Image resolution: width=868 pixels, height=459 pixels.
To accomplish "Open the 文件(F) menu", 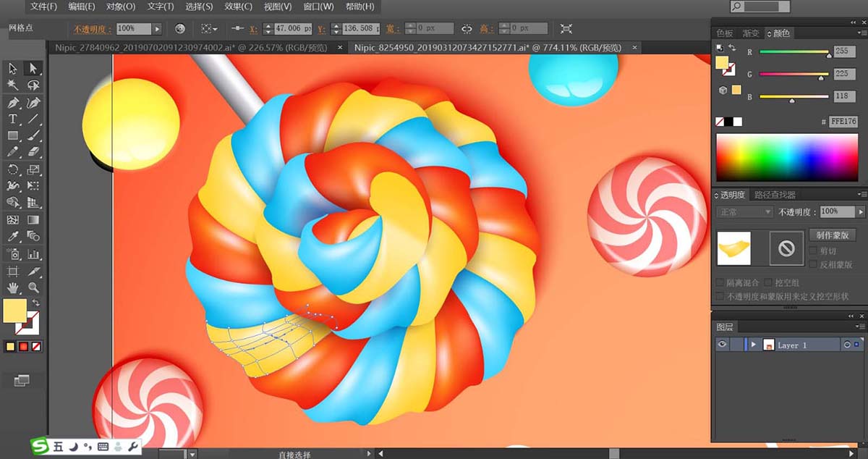I will pos(45,7).
